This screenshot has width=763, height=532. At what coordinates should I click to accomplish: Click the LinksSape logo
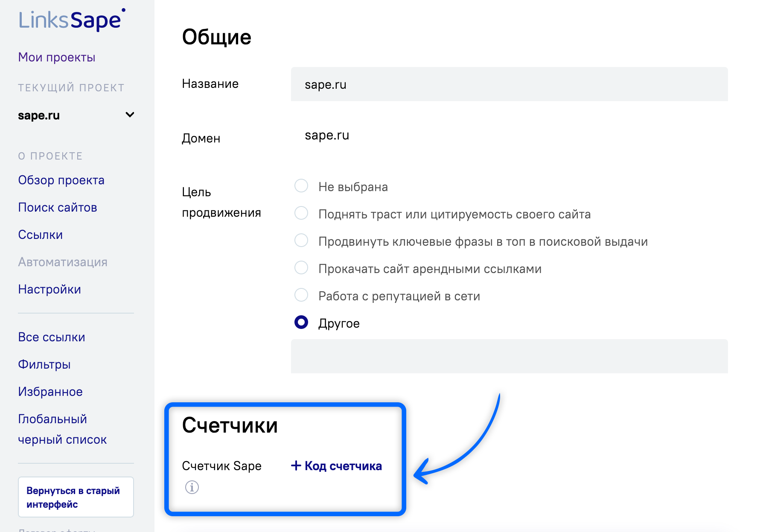click(x=72, y=20)
